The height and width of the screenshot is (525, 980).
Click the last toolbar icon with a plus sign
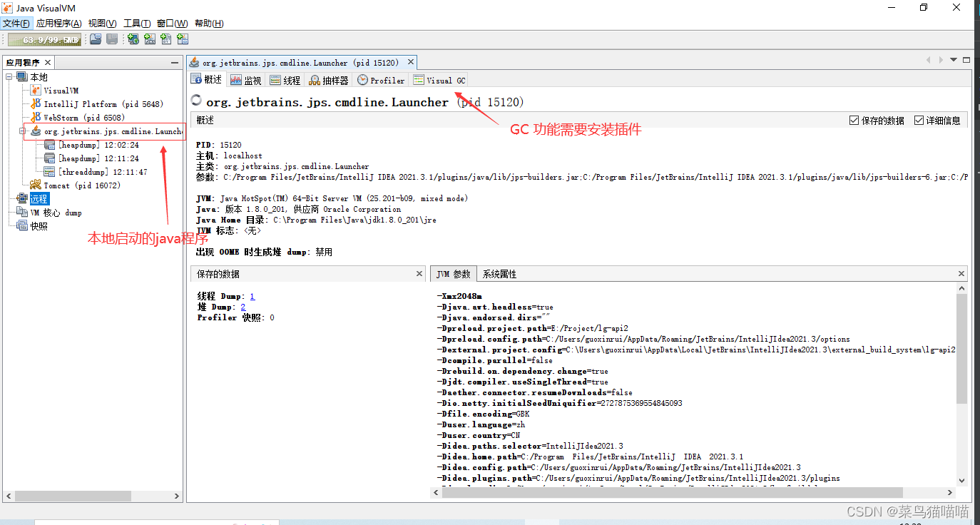click(x=183, y=39)
